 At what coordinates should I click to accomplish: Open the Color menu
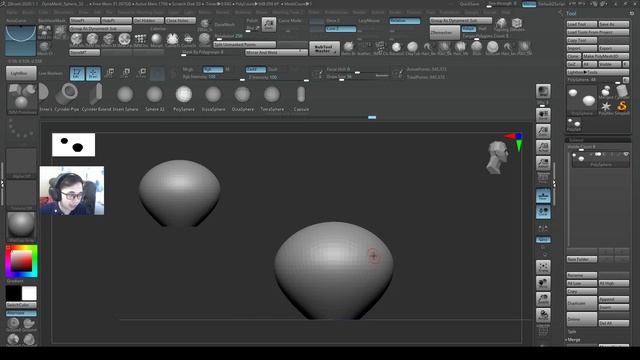[43, 12]
